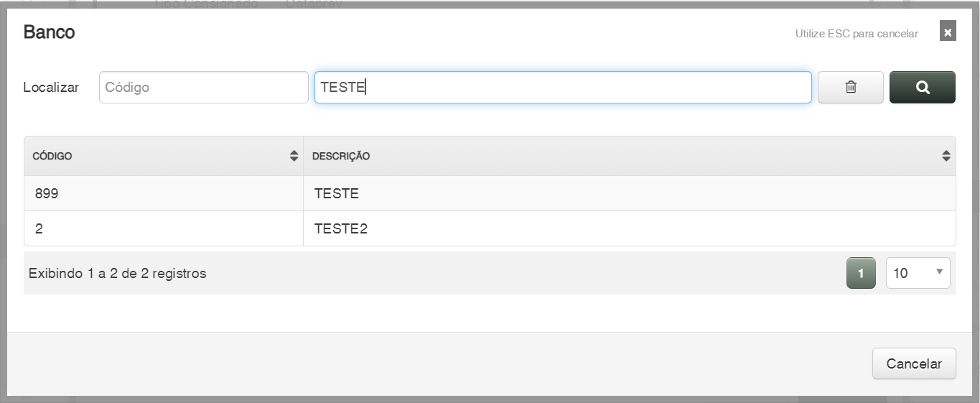This screenshot has width=980, height=403.
Task: Click the Localizar label
Action: click(51, 88)
